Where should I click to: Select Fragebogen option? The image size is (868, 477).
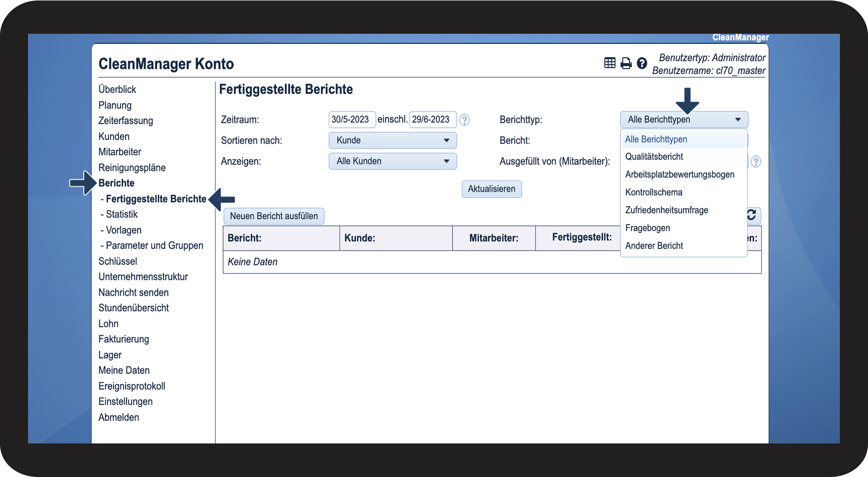[683, 228]
